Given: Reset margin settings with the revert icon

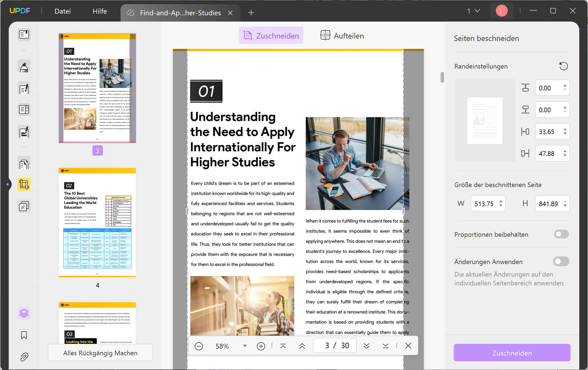Looking at the screenshot, I should point(563,66).
